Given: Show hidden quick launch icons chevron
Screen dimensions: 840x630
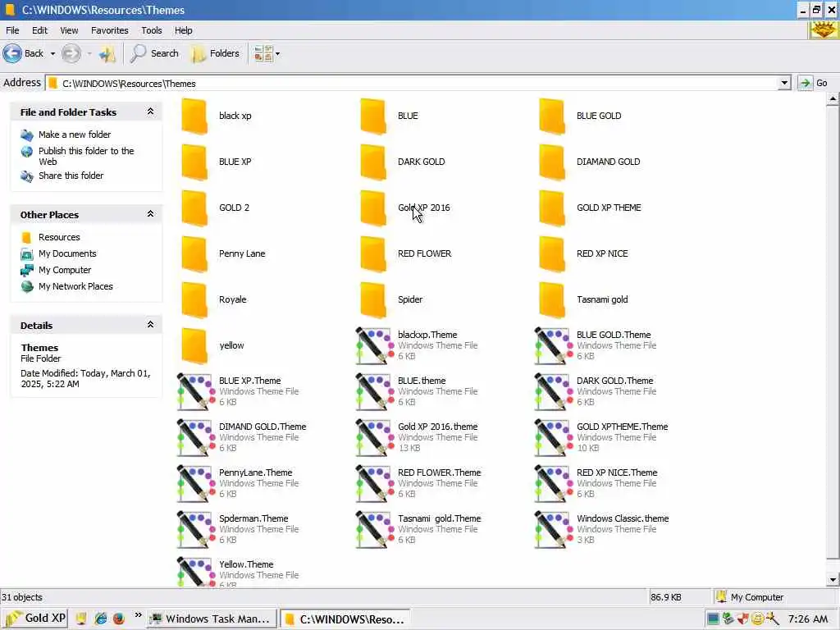Looking at the screenshot, I should pos(138,615).
